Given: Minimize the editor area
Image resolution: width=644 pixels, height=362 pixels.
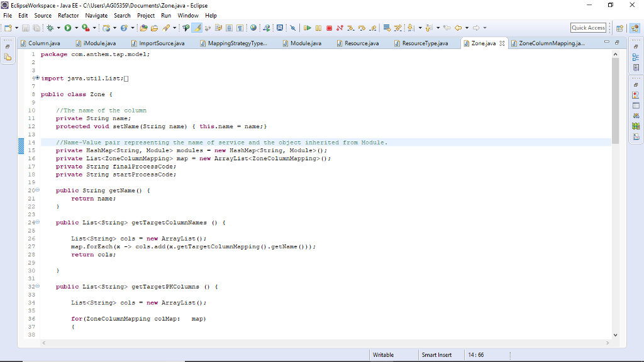Looking at the screenshot, I should (x=607, y=42).
